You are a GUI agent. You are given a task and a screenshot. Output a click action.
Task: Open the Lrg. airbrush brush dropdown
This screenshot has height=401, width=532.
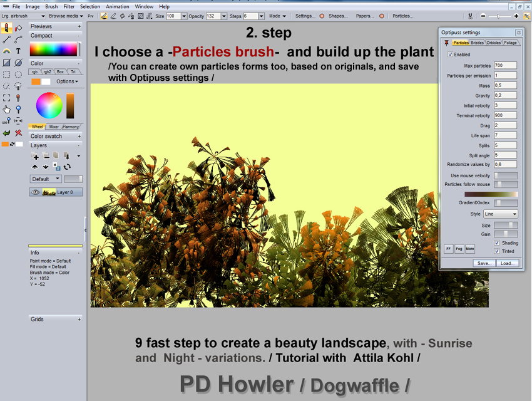tap(23, 16)
